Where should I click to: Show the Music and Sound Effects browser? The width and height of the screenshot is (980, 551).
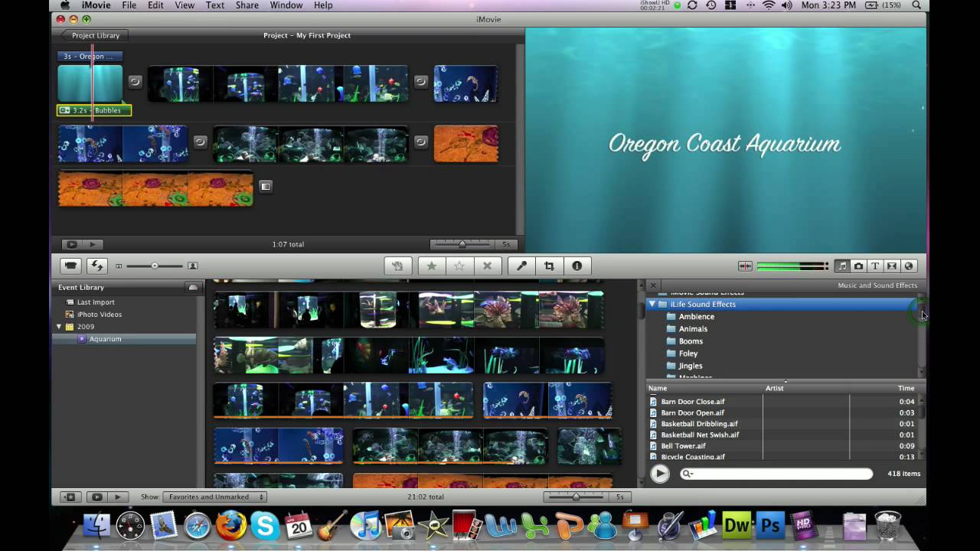(x=842, y=266)
